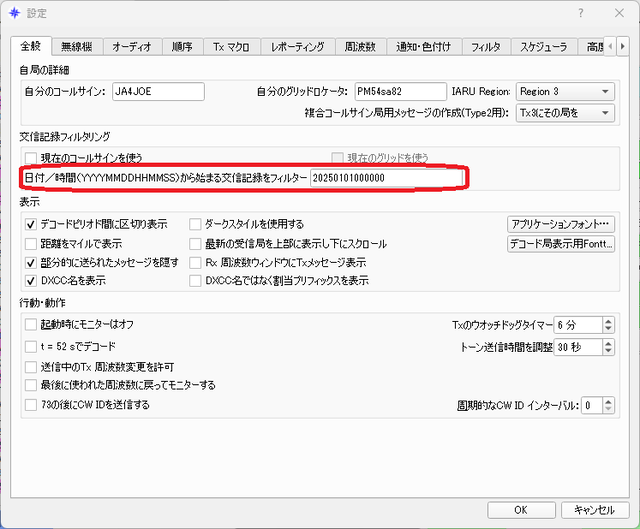Open the 順序 tab
Viewport: 640px width, 529px height.
click(182, 47)
